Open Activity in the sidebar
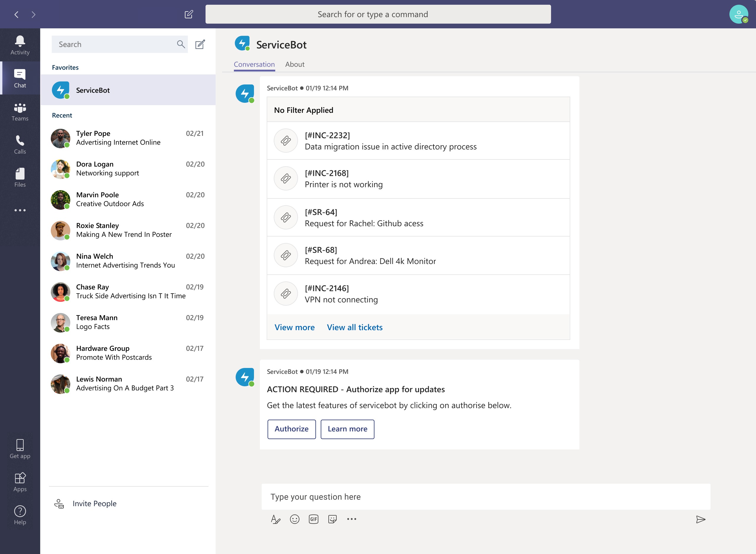Image resolution: width=756 pixels, height=554 pixels. (x=20, y=45)
